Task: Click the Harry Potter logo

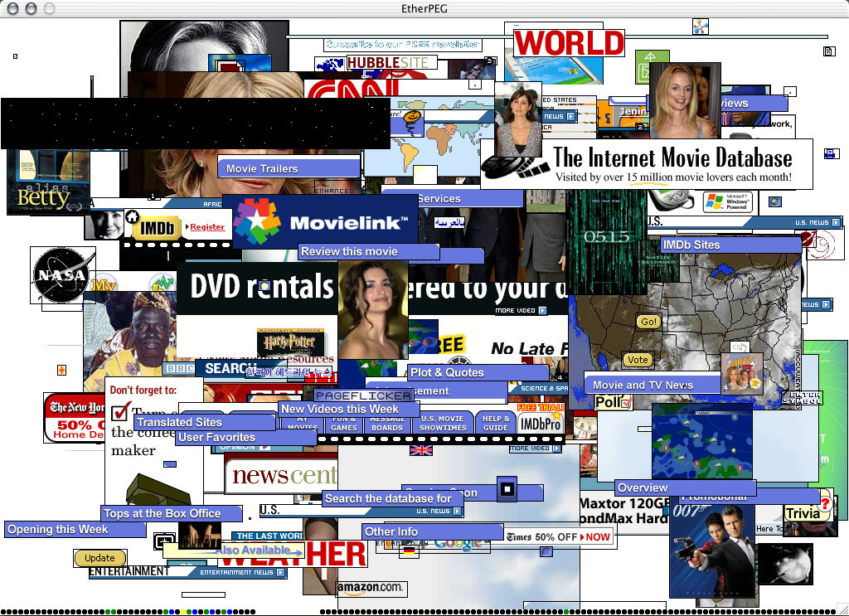Action: coord(290,342)
